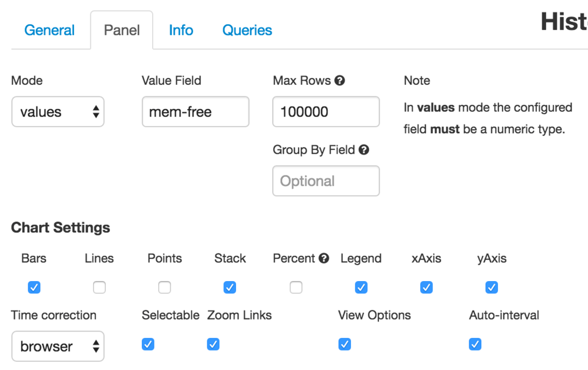Click the Max Rows help icon
Image resolution: width=588 pixels, height=370 pixels.
tap(340, 80)
